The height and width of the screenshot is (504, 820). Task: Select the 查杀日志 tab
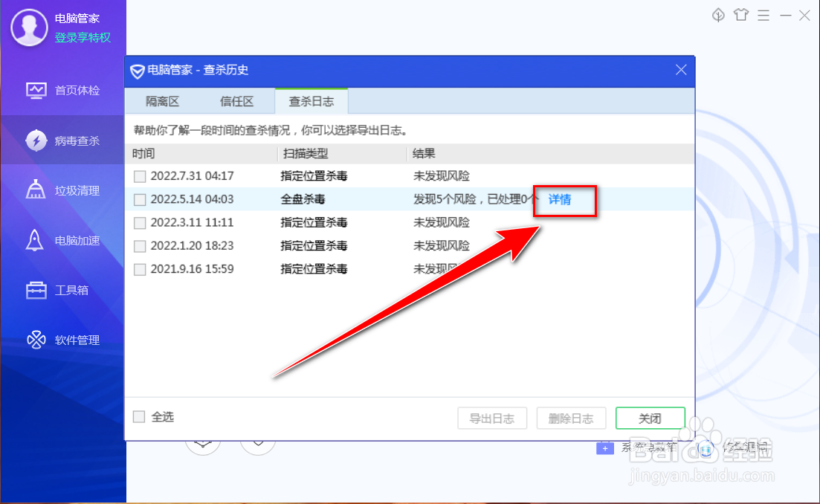click(311, 101)
